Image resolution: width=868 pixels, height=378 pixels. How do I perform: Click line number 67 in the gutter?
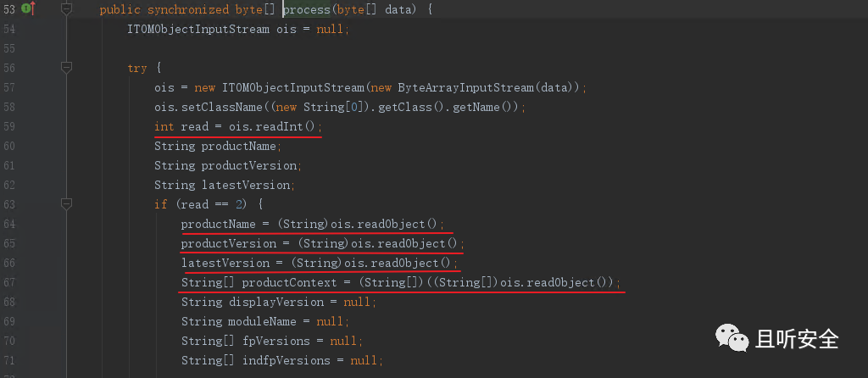point(9,282)
